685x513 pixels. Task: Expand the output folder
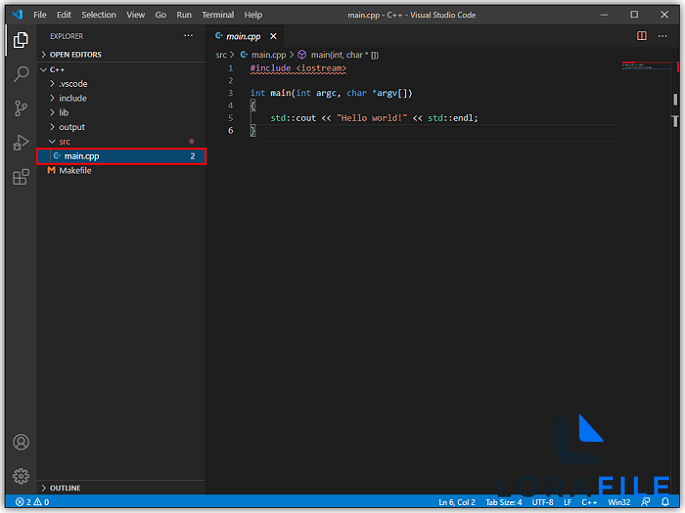121,127
